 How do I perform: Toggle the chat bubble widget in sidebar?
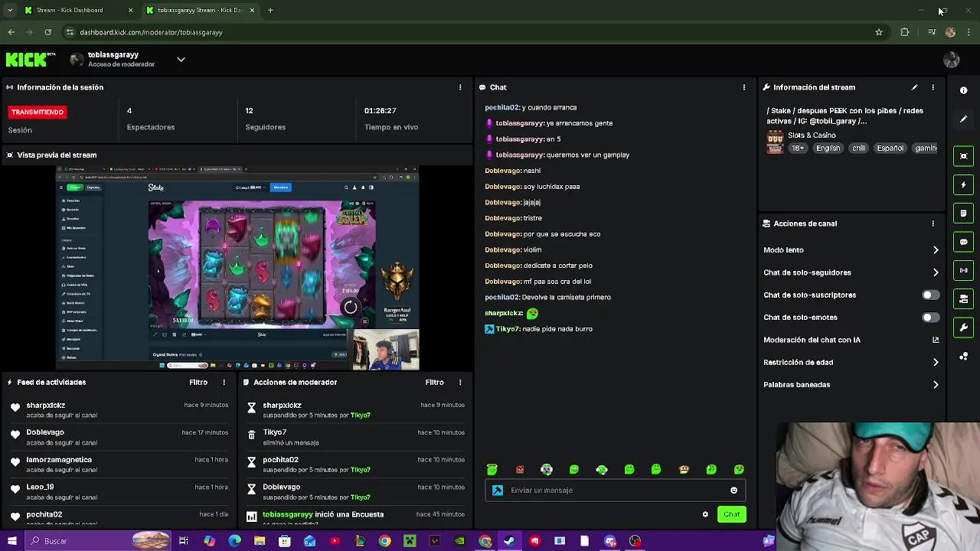tap(963, 242)
